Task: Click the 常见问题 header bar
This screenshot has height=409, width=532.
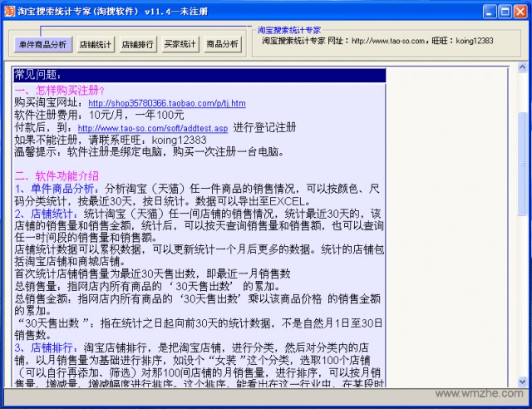Action: point(199,75)
